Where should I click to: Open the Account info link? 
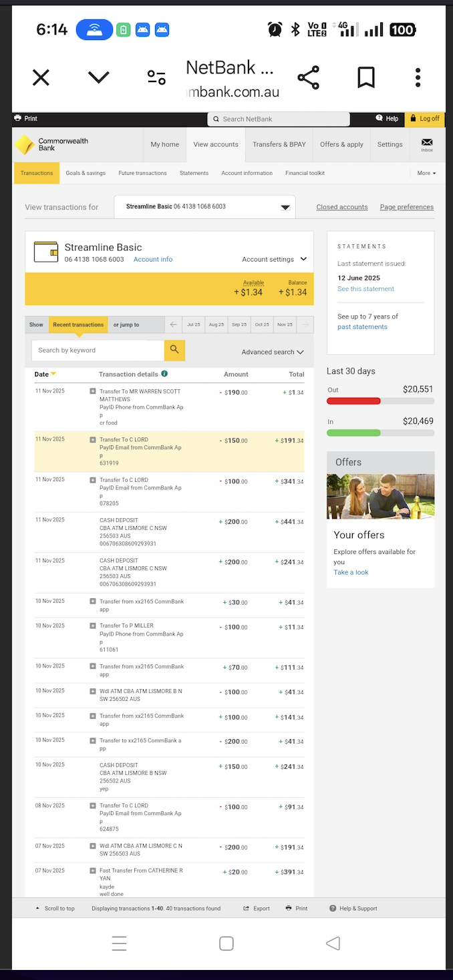click(153, 259)
